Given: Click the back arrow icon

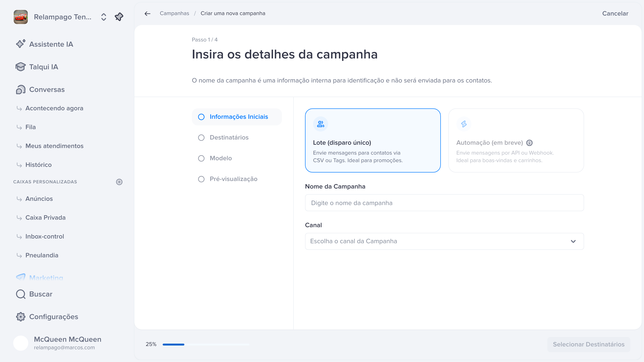Looking at the screenshot, I should [148, 13].
